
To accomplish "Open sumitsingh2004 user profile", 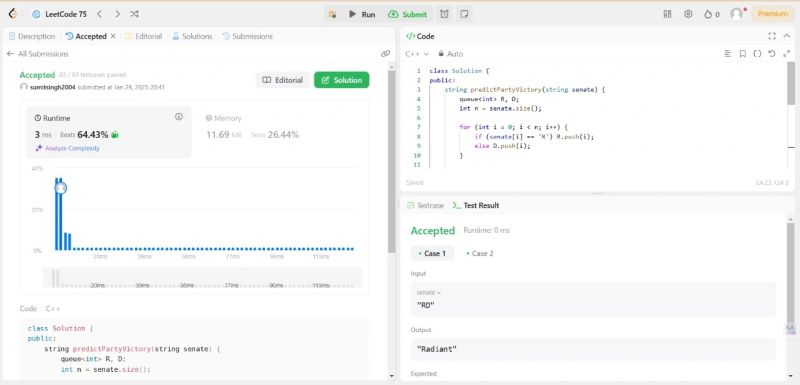I will pos(53,87).
